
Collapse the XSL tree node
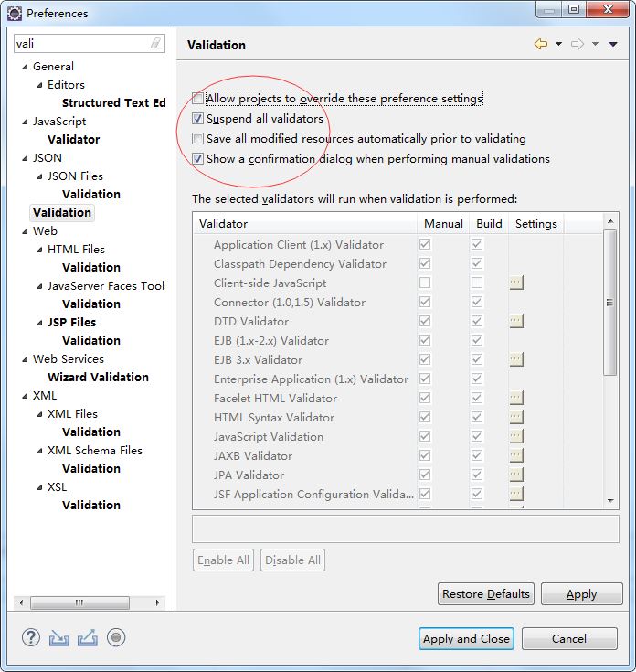pos(40,487)
